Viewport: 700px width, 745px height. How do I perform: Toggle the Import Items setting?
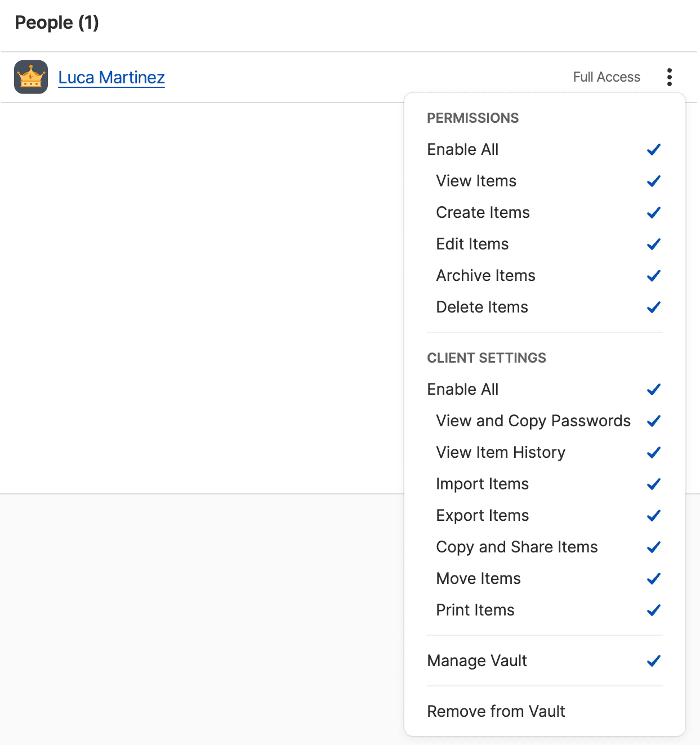point(545,484)
